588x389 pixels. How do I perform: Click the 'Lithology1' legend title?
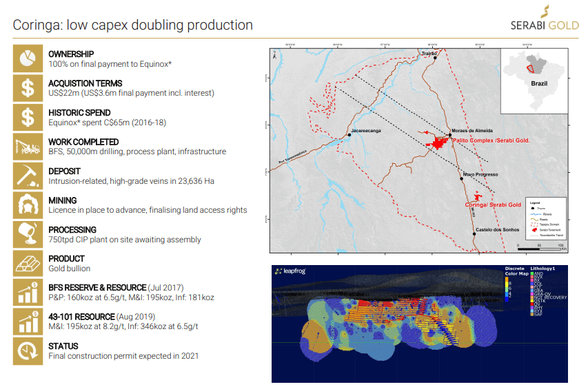click(543, 269)
